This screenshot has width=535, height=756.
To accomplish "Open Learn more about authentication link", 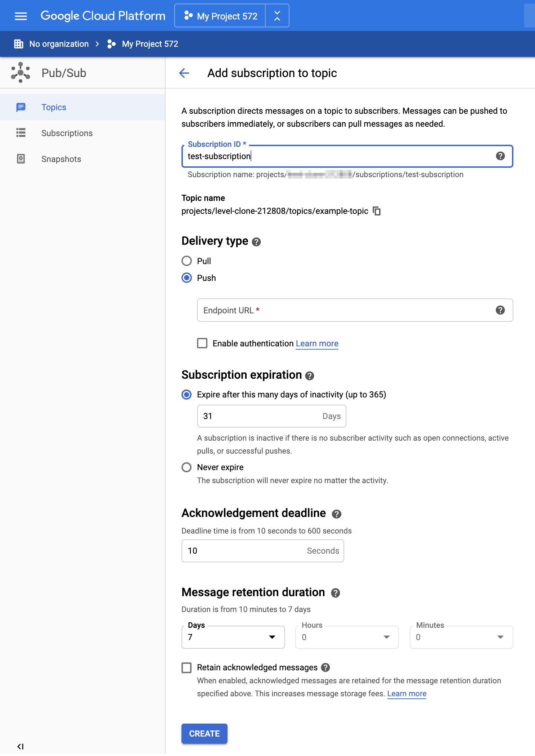I will [317, 343].
